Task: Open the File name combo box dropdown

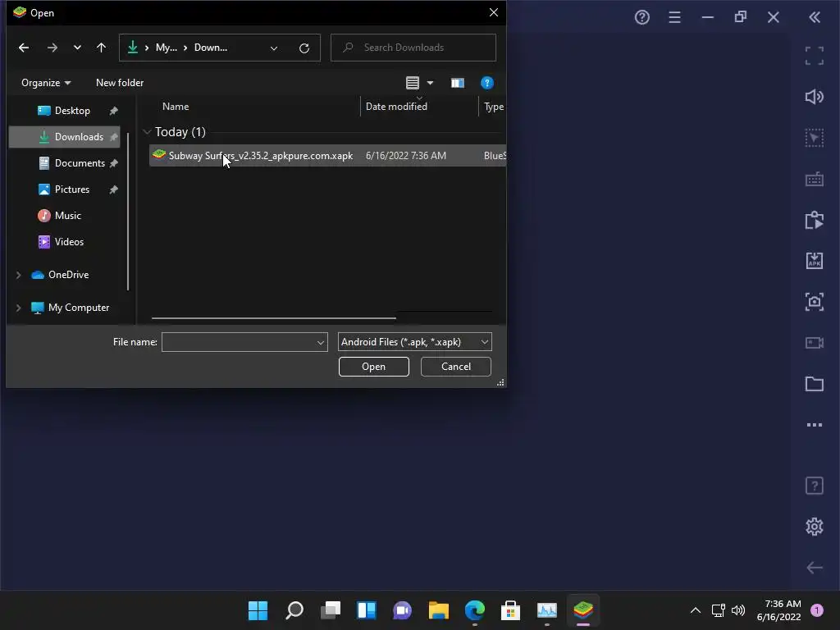Action: pos(321,342)
